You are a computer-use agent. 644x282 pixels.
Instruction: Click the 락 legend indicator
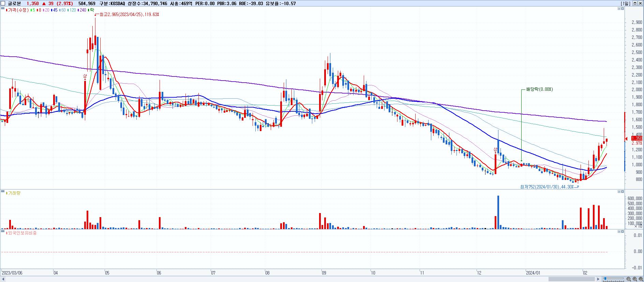coord(92,10)
